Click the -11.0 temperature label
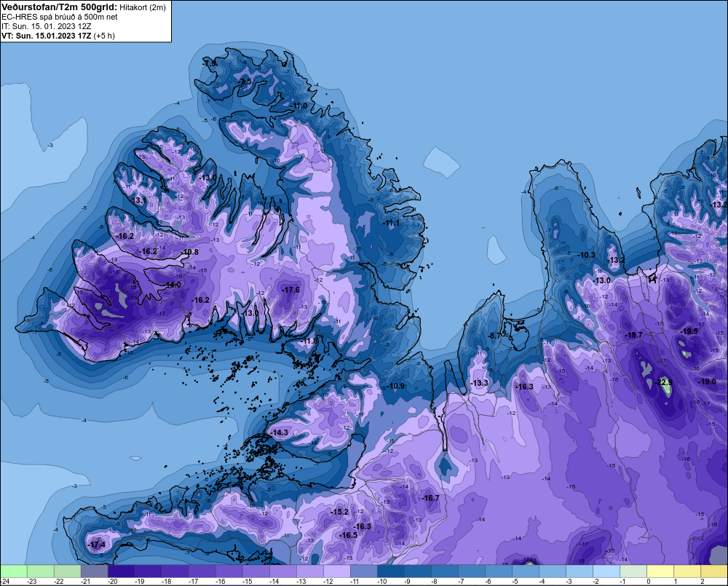728x586 pixels. [x=299, y=106]
